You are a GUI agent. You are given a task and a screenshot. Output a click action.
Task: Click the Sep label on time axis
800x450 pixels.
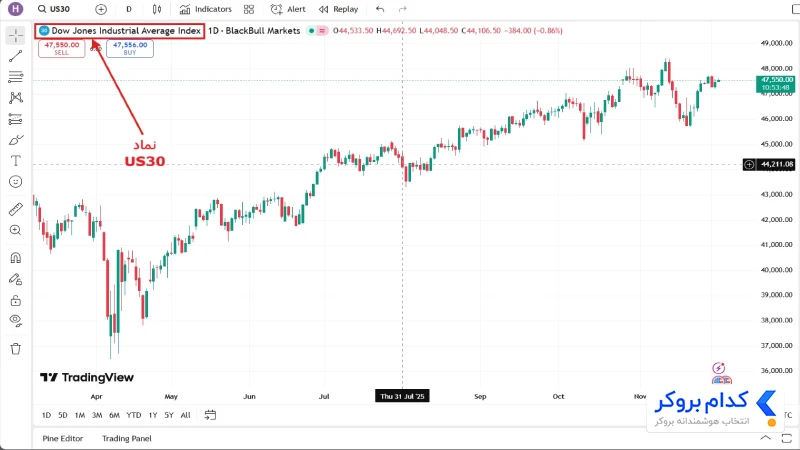[480, 396]
